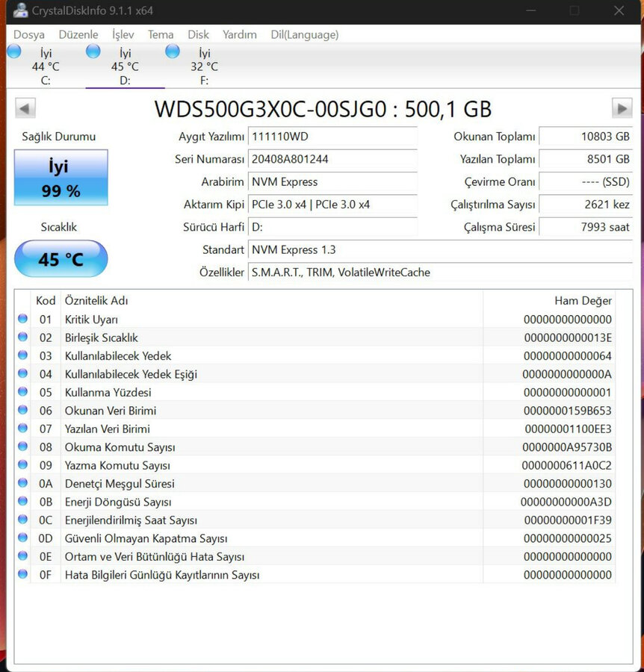Click status orb of Kullanılabilecek Yedek row
The image size is (644, 672).
point(22,355)
